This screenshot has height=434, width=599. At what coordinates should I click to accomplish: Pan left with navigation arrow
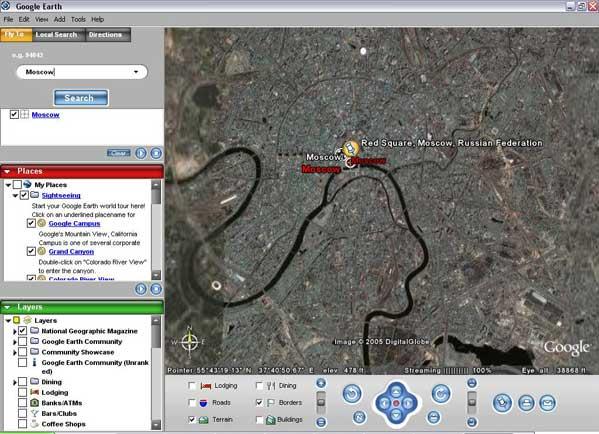click(384, 403)
